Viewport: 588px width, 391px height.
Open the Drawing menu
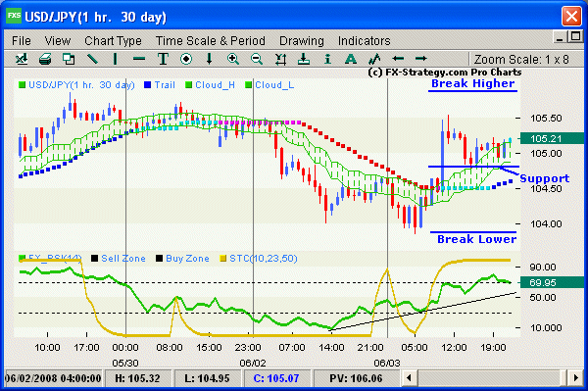[302, 41]
